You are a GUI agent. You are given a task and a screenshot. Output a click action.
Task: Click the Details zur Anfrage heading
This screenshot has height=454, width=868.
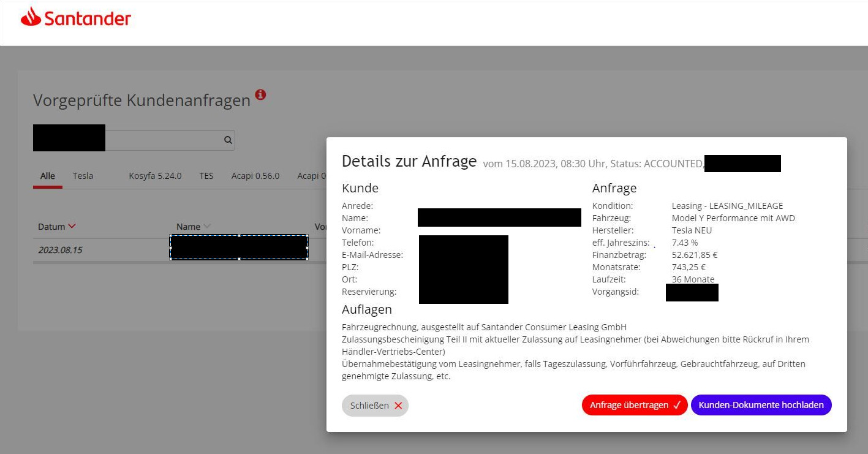click(409, 161)
